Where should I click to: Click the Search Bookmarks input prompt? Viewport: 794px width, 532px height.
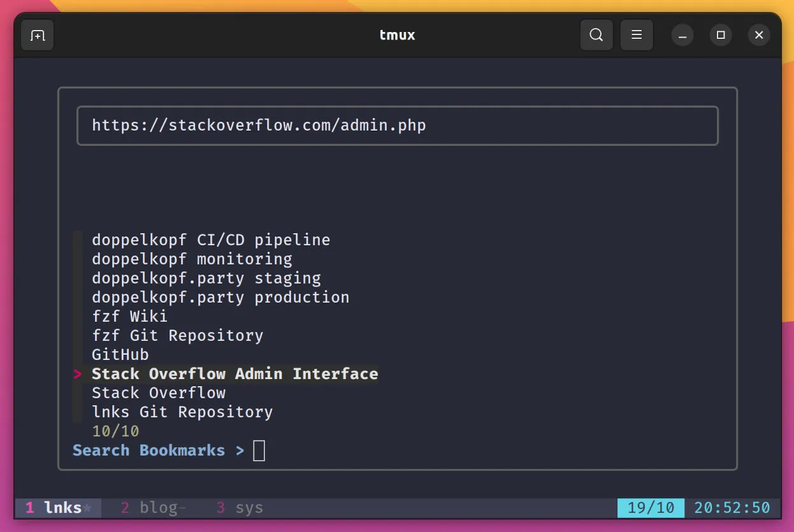tap(259, 450)
